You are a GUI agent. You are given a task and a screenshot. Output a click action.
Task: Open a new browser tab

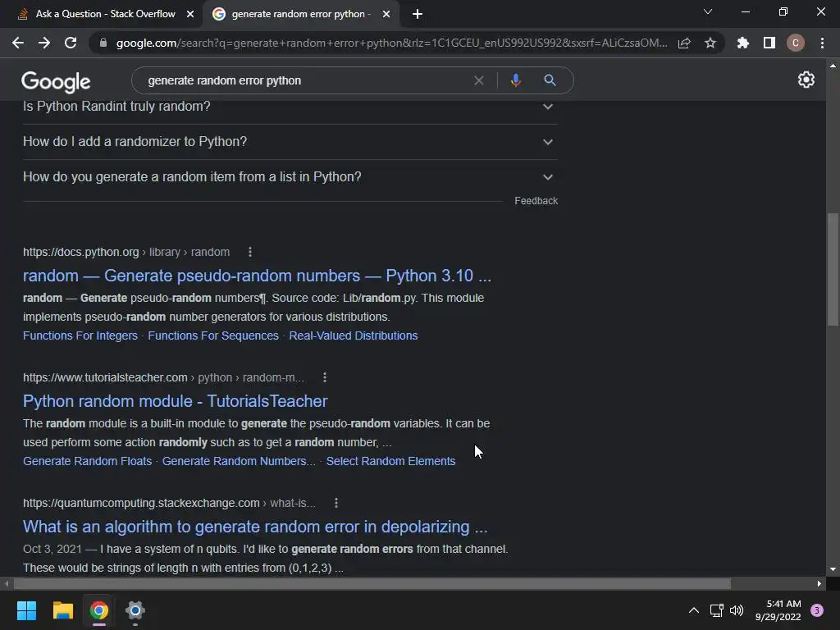tap(418, 14)
